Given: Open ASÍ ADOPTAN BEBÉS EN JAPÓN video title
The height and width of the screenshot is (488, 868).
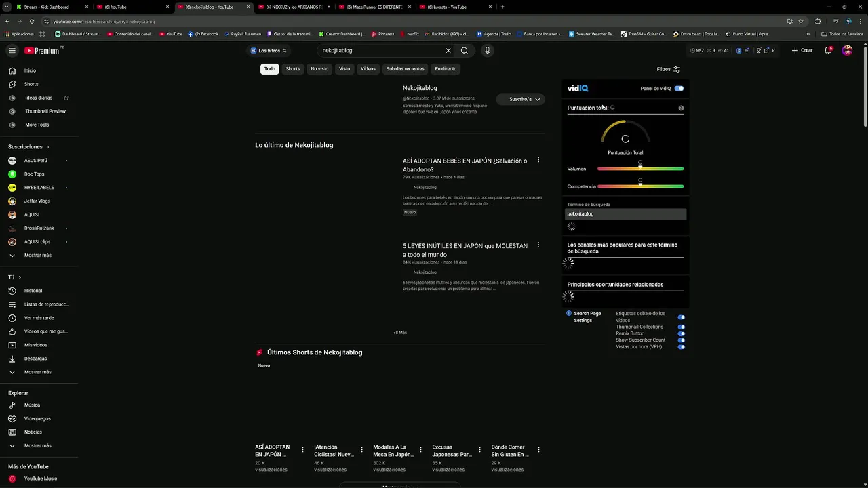Looking at the screenshot, I should tap(465, 165).
